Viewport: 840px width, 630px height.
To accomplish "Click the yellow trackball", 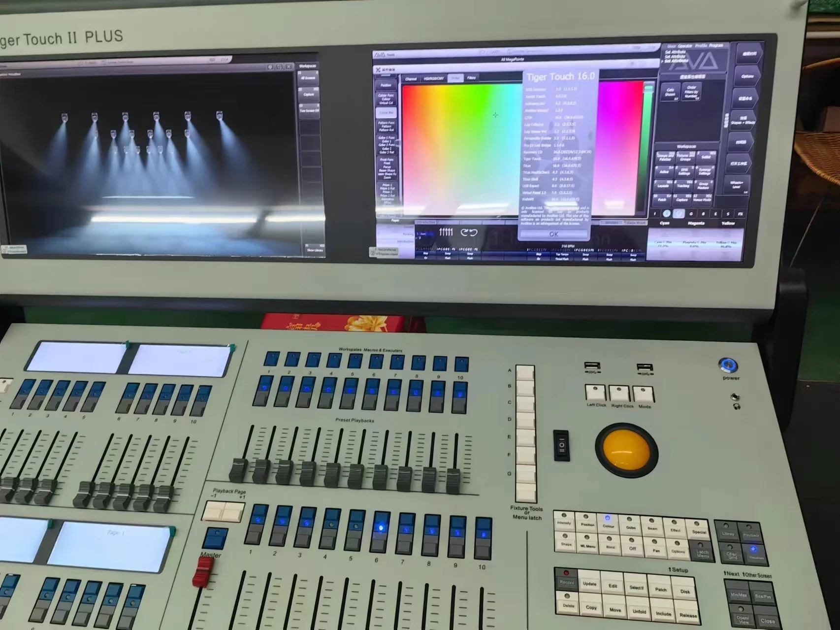I will 626,449.
